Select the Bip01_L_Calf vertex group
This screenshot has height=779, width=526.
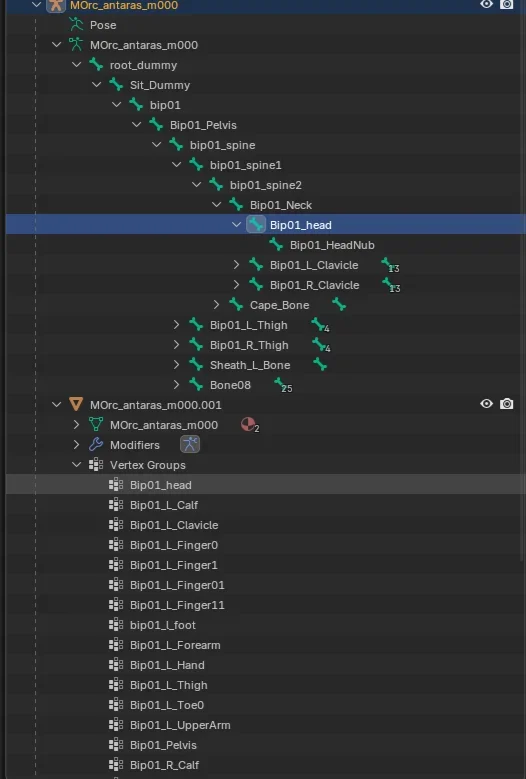(x=164, y=505)
